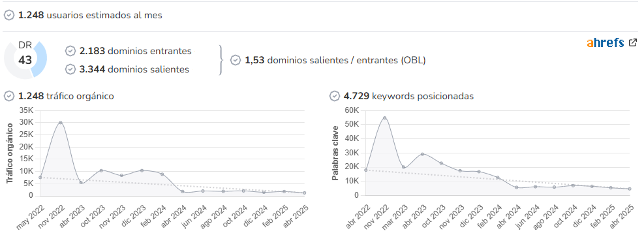This screenshot has height=237, width=644.
Task: Select abr 2024 point in keywords chart
Action: pyautogui.click(x=516, y=187)
